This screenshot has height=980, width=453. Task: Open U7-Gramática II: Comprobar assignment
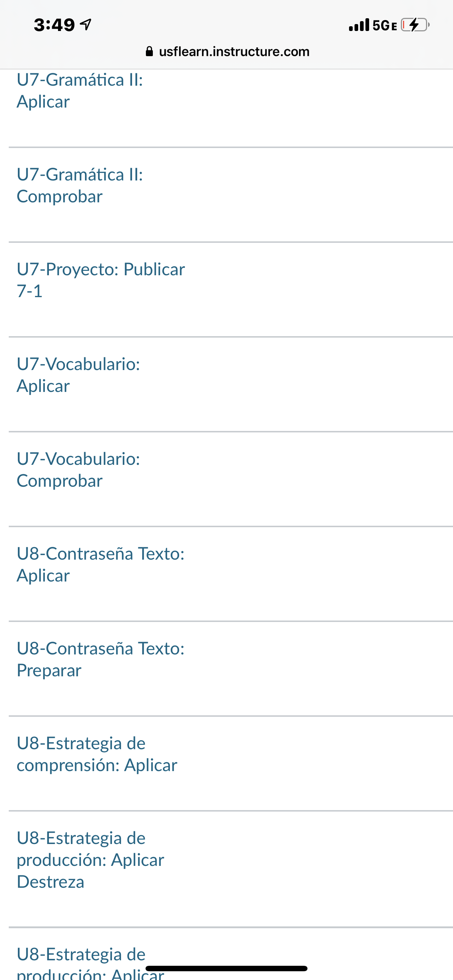tap(80, 185)
